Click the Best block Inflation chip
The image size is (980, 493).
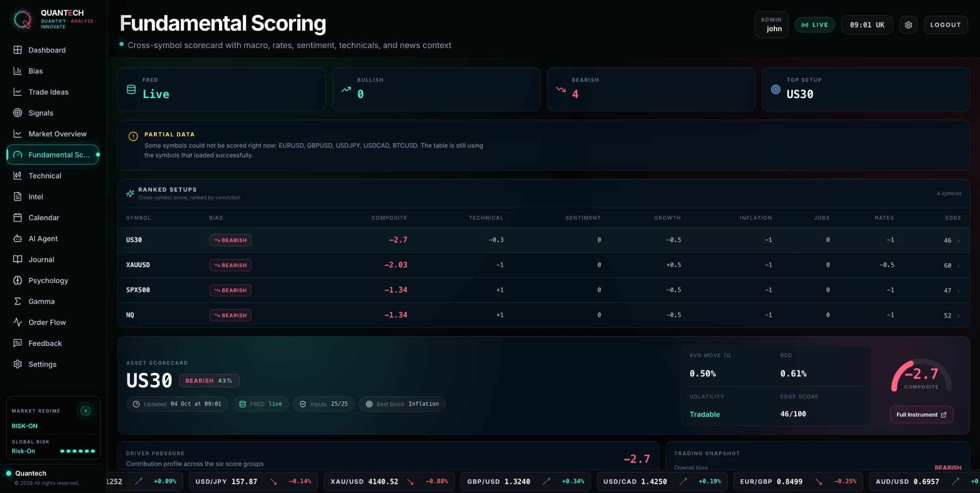[x=402, y=404]
